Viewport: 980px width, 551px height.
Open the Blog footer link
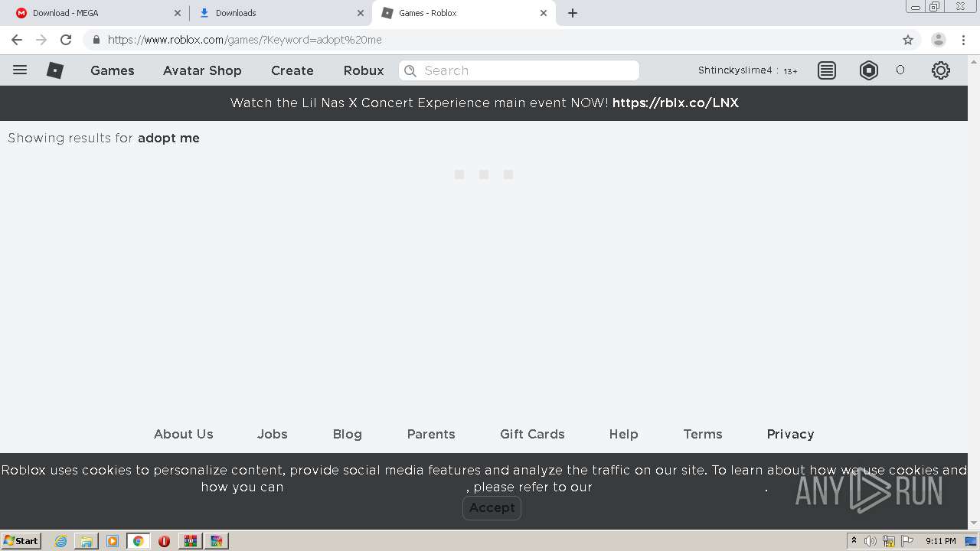(348, 434)
